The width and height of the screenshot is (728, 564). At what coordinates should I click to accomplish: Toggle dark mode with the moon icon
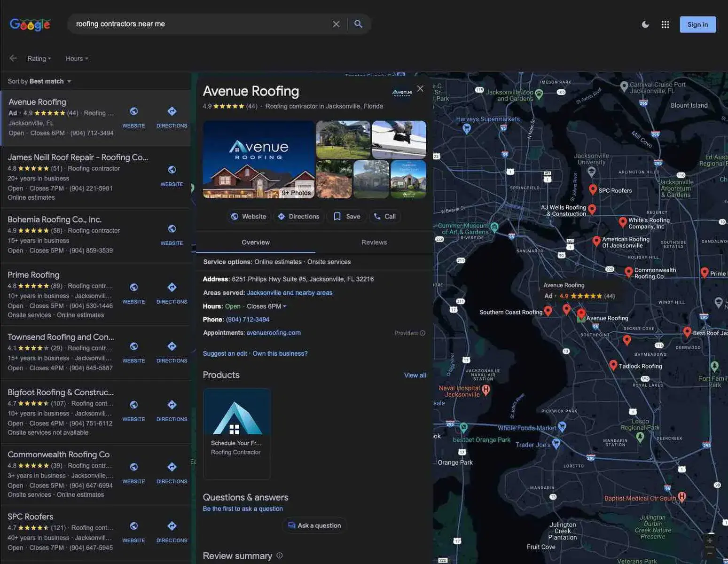pos(645,24)
